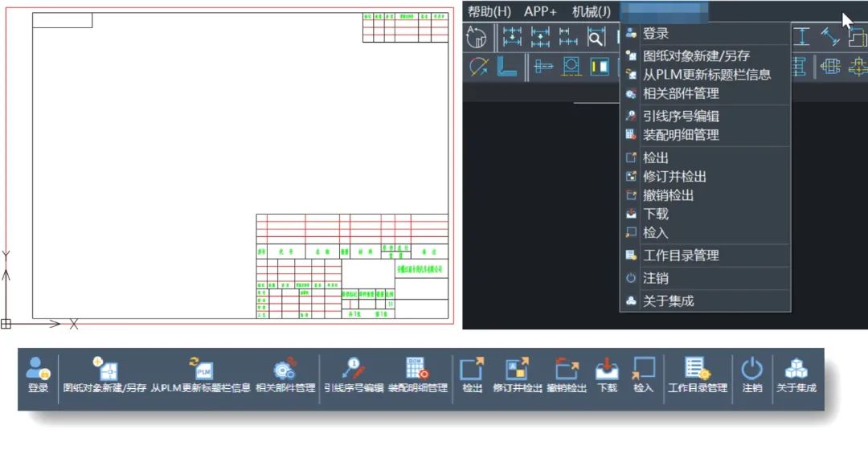Click the 登录 login icon in bottom toolbar

click(38, 375)
